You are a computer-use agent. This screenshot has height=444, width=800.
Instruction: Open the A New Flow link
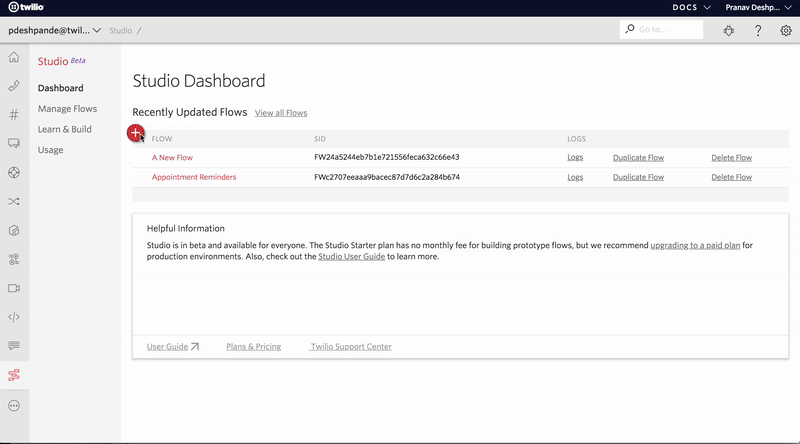[172, 157]
